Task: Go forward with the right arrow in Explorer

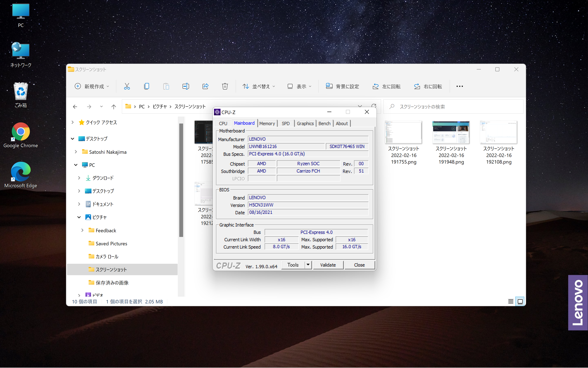Action: [89, 107]
